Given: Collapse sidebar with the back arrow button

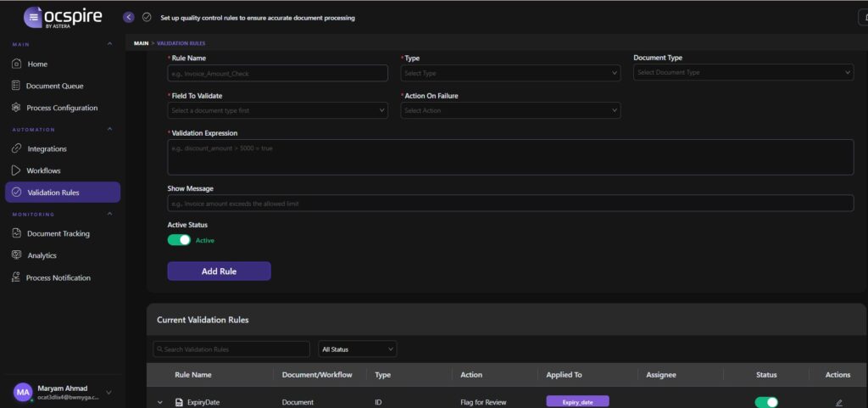Looking at the screenshot, I should (129, 17).
